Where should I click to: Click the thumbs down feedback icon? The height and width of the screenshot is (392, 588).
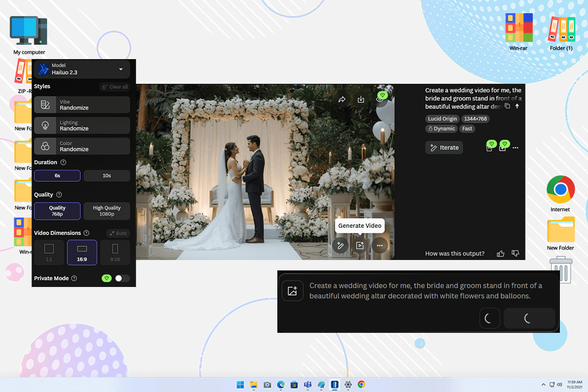tap(516, 254)
